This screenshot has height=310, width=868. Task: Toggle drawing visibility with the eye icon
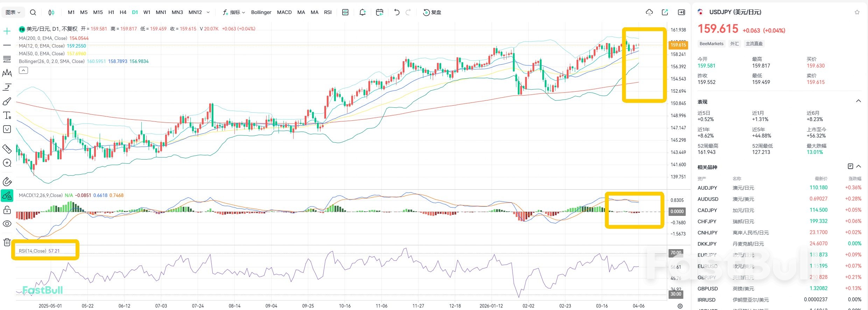(x=7, y=224)
